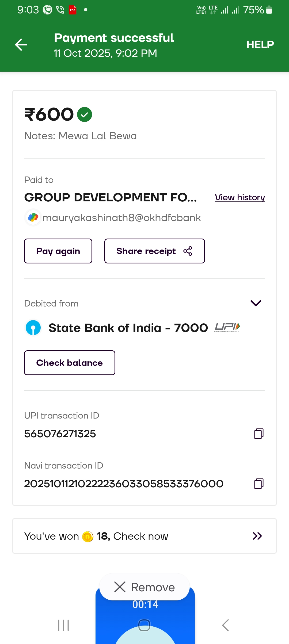This screenshot has height=644, width=289.
Task: Expand the Debited from details chevron
Action: point(256,303)
